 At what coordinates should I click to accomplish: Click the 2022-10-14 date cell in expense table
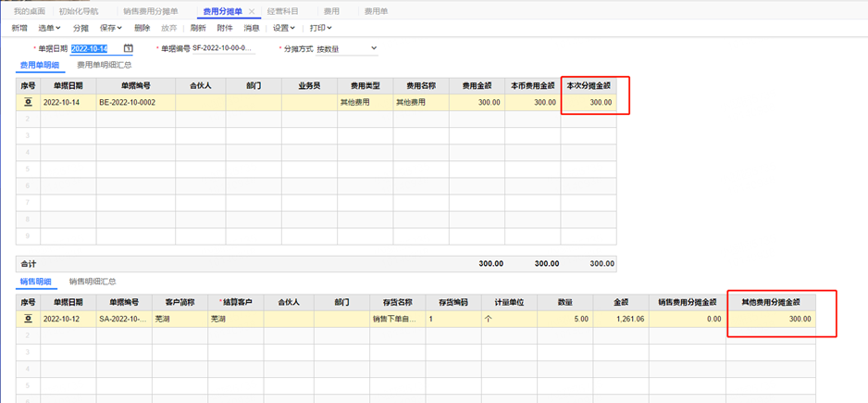[68, 103]
